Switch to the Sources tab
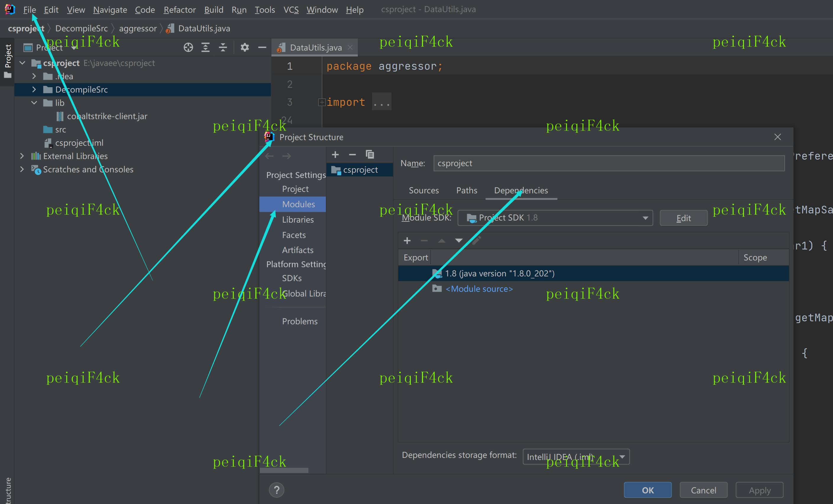The width and height of the screenshot is (833, 504). (x=424, y=190)
